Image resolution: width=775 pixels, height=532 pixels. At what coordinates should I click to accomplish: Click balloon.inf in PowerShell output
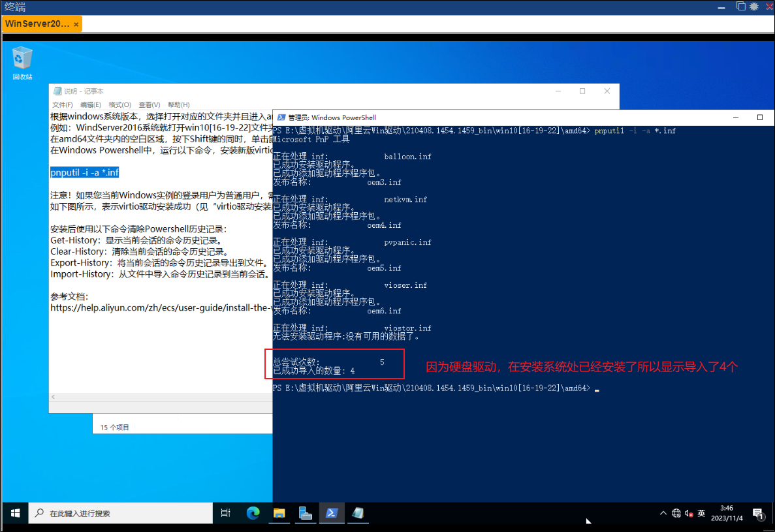(x=408, y=157)
